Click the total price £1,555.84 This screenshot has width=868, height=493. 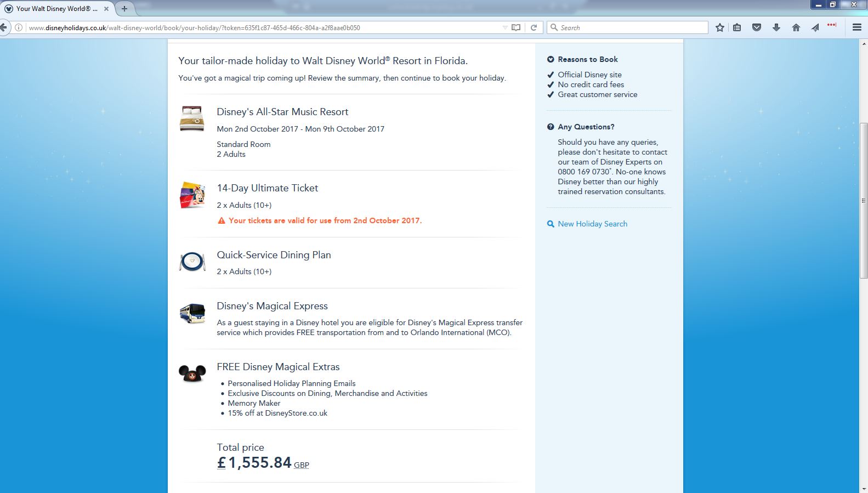(254, 463)
